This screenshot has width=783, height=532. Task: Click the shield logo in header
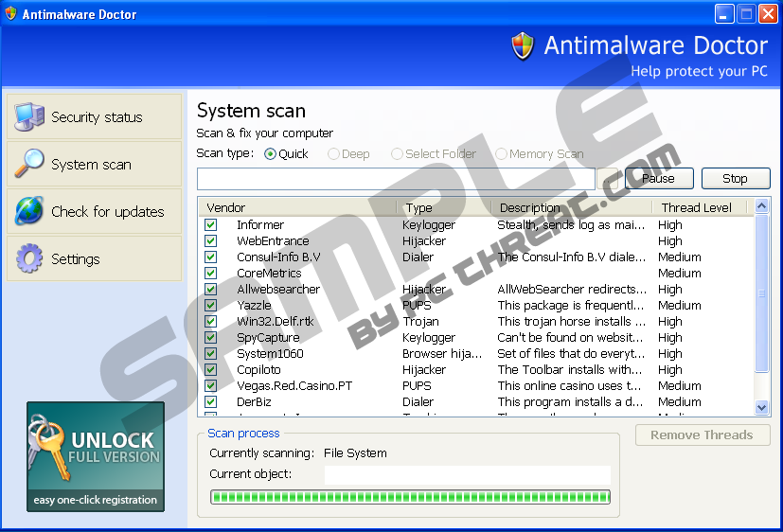click(x=523, y=46)
